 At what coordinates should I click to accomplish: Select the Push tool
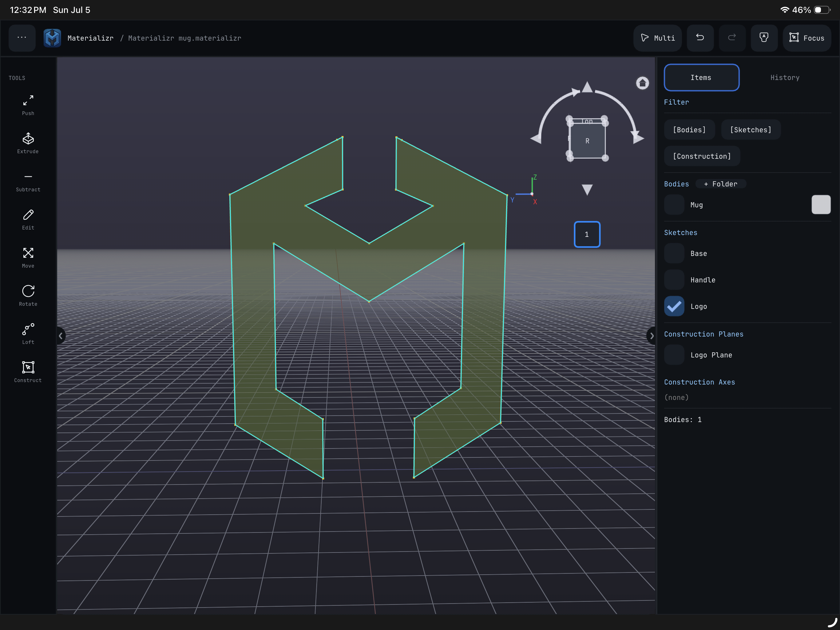[28, 105]
